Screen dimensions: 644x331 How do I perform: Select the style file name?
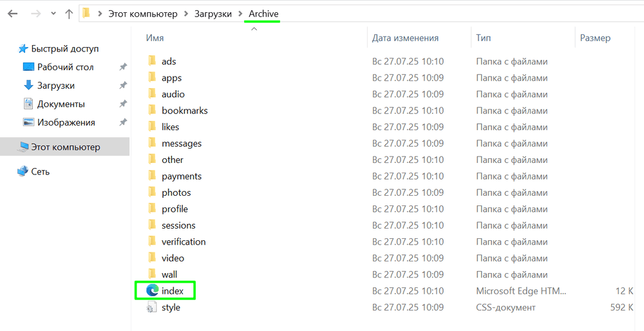(171, 307)
